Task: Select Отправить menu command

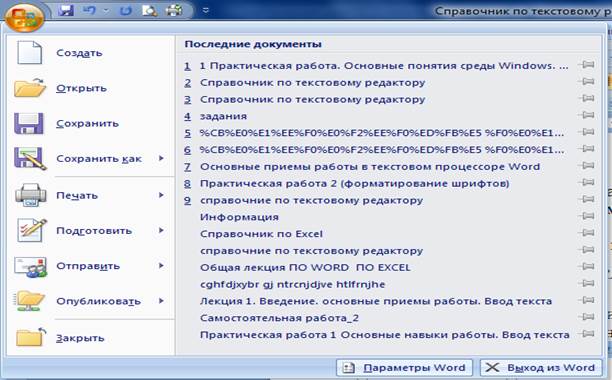Action: coord(88,266)
